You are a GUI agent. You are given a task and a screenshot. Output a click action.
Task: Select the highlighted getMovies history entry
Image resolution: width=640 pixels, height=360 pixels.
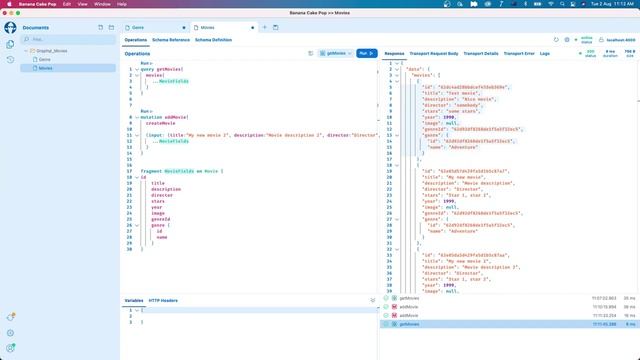pyautogui.click(x=509, y=324)
